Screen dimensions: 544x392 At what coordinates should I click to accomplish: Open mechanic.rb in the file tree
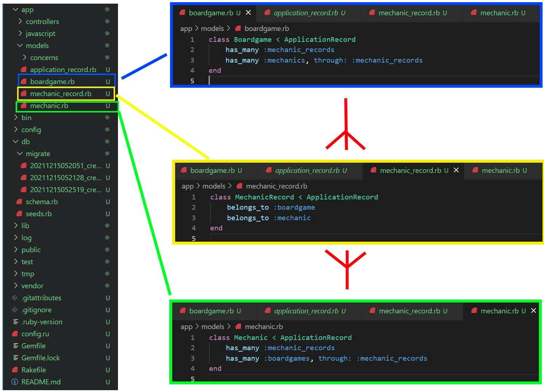pyautogui.click(x=49, y=106)
